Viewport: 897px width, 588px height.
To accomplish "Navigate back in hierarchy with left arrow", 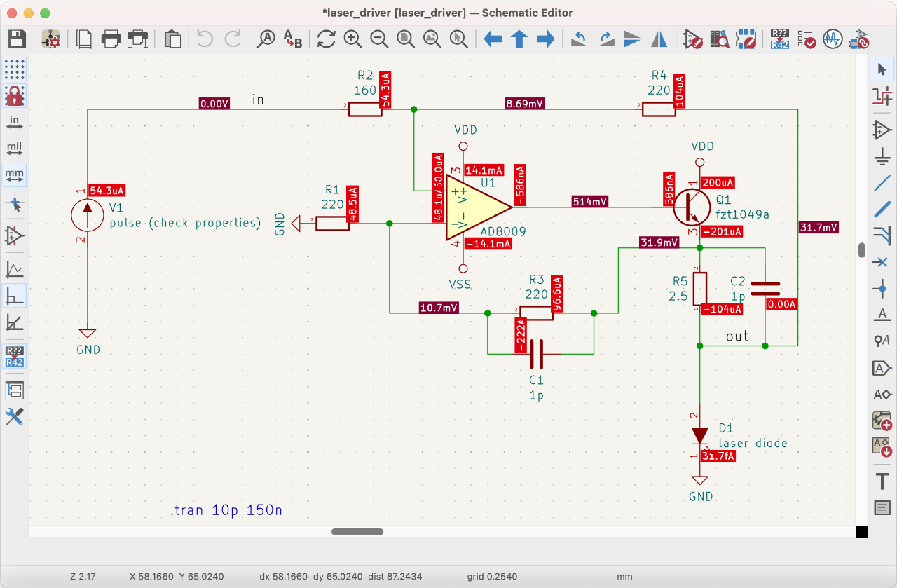I will point(493,39).
